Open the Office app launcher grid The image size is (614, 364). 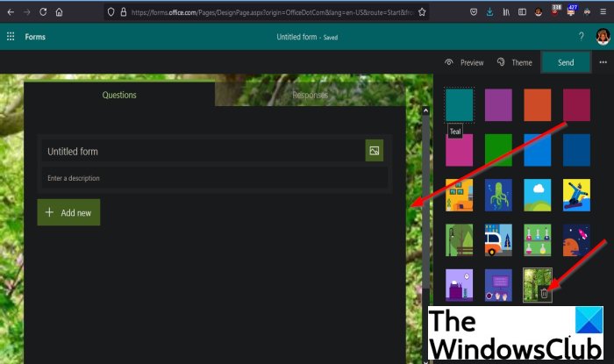[x=11, y=37]
